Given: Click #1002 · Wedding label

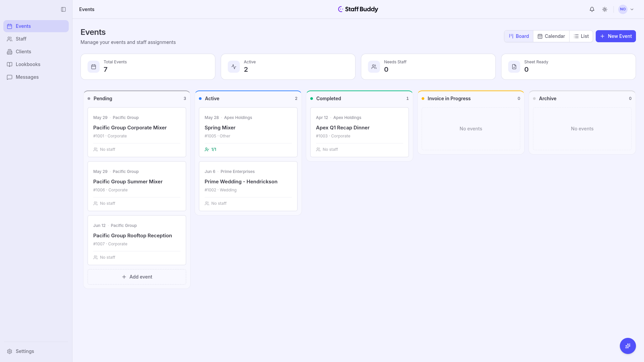Looking at the screenshot, I should click(220, 190).
